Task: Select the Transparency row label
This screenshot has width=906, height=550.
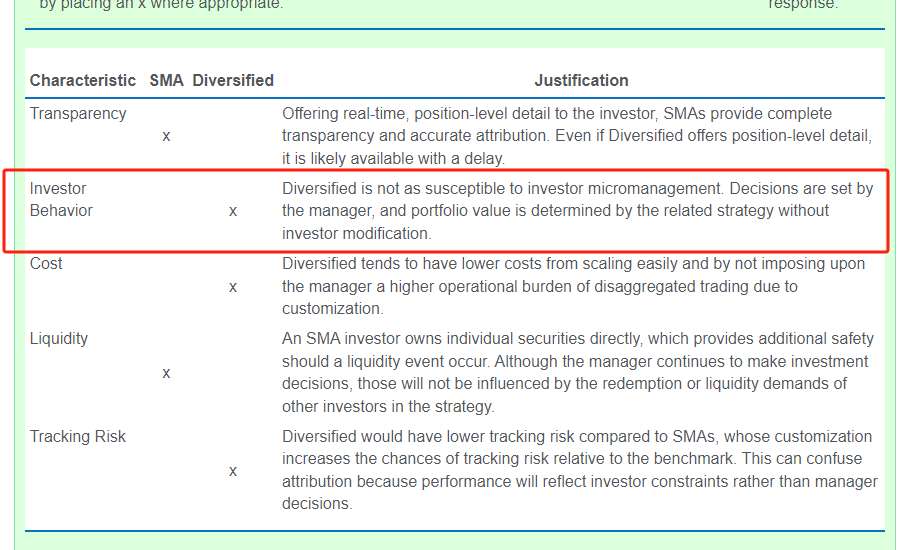Action: (78, 114)
